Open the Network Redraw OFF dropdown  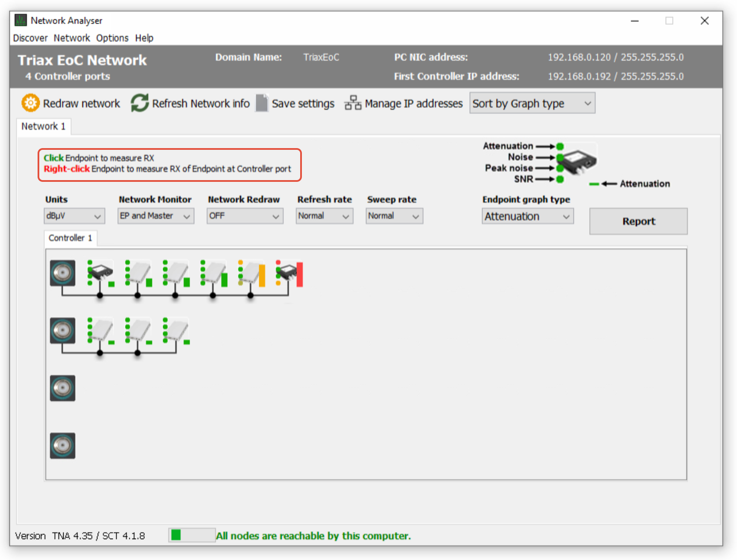245,216
